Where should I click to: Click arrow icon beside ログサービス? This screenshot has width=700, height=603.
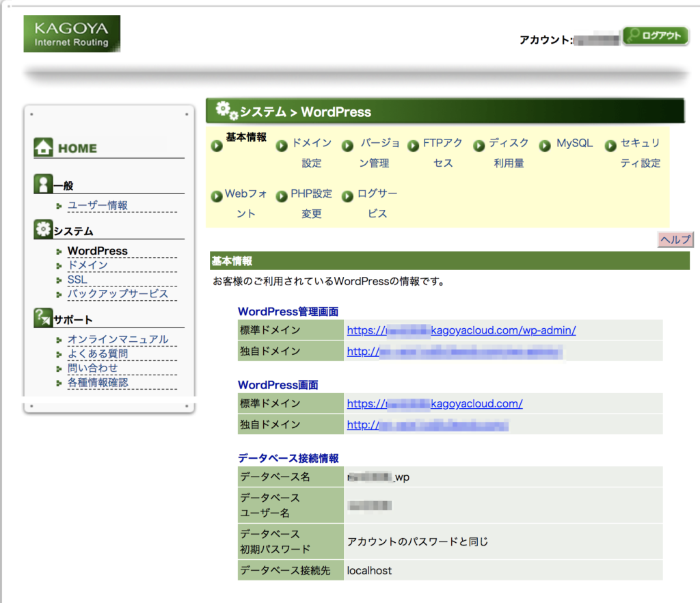click(x=348, y=196)
